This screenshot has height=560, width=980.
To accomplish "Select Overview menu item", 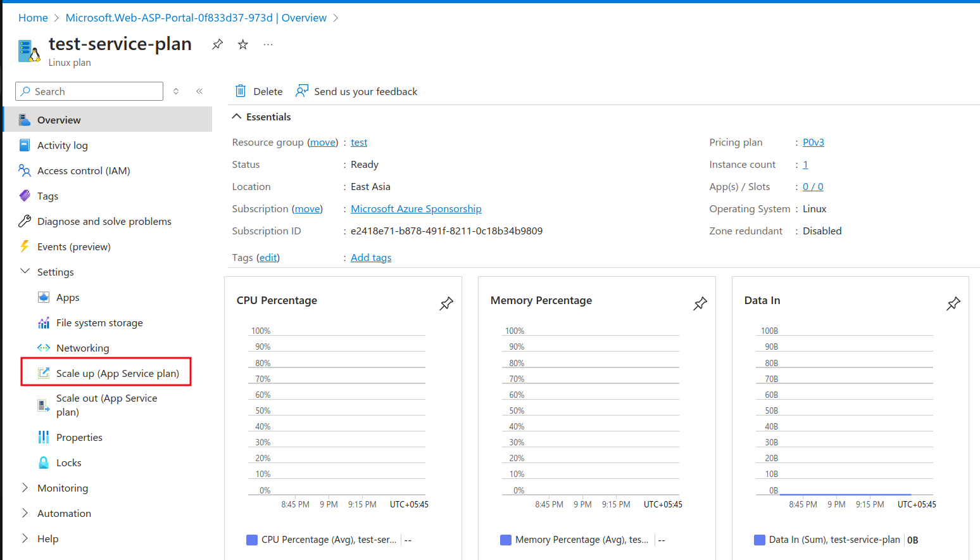I will (108, 120).
